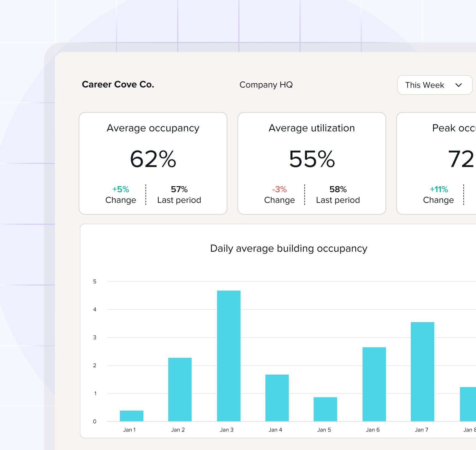Viewport: 476px width, 450px height.
Task: Click the -3% change figure
Action: 279,189
